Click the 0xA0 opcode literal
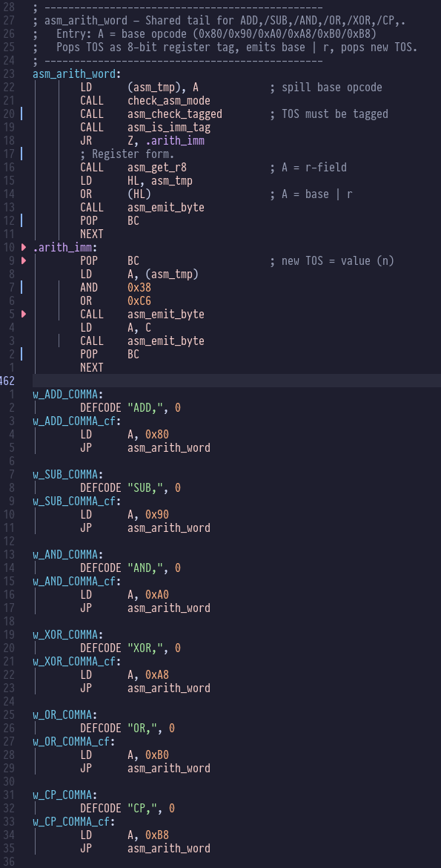Image resolution: width=441 pixels, height=868 pixels. coord(157,594)
